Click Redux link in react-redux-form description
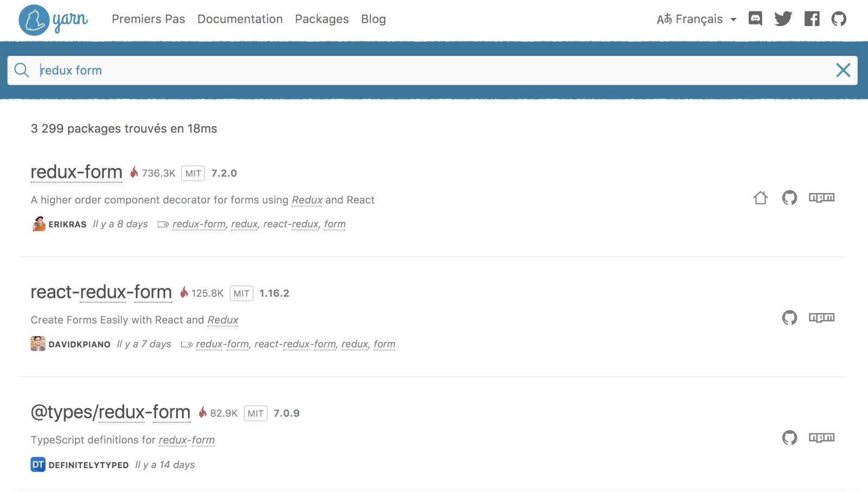This screenshot has width=868, height=492. (x=222, y=320)
